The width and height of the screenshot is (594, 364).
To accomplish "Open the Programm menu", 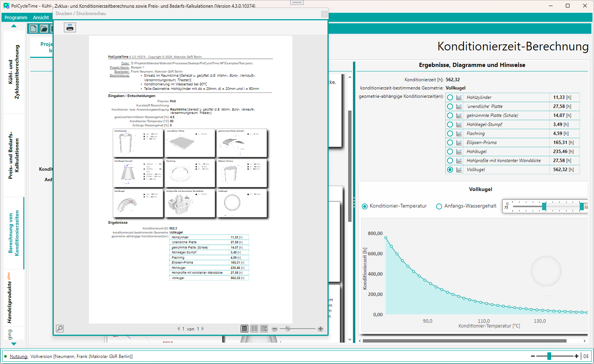I will tap(16, 17).
